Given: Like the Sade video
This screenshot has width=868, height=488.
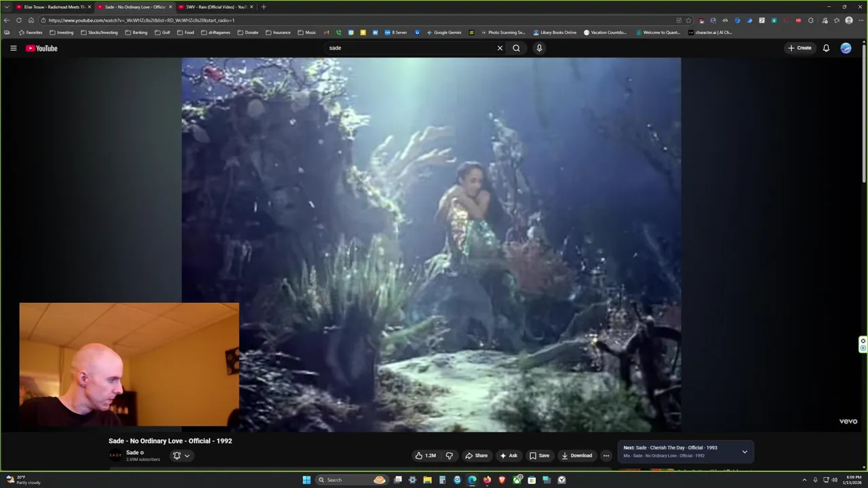Looking at the screenshot, I should click(x=426, y=455).
